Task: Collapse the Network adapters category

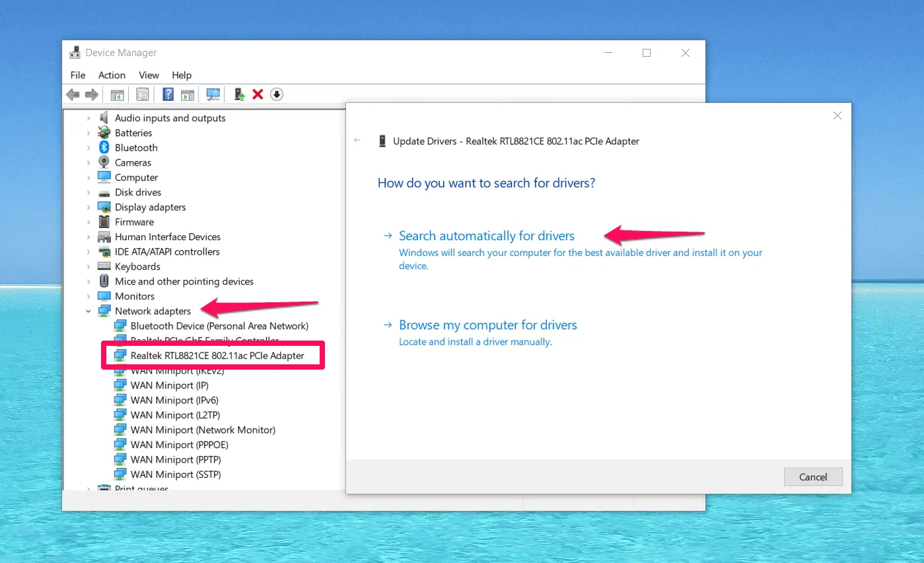Action: coord(89,311)
